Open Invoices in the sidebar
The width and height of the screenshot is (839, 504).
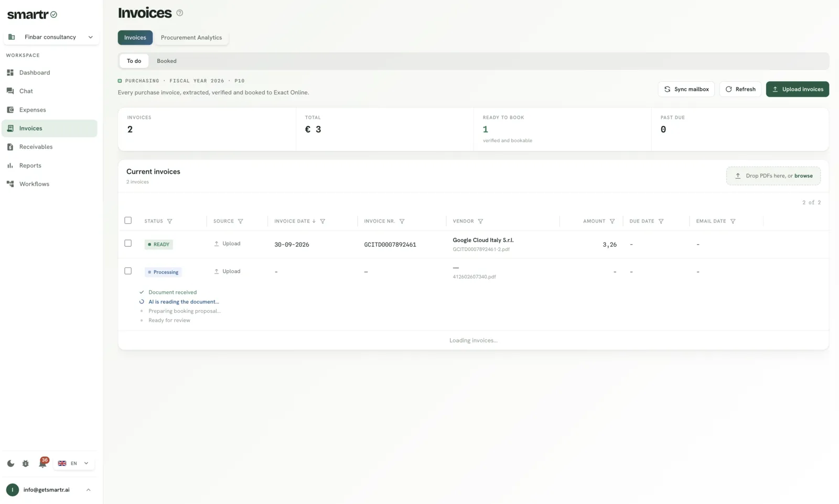click(49, 128)
